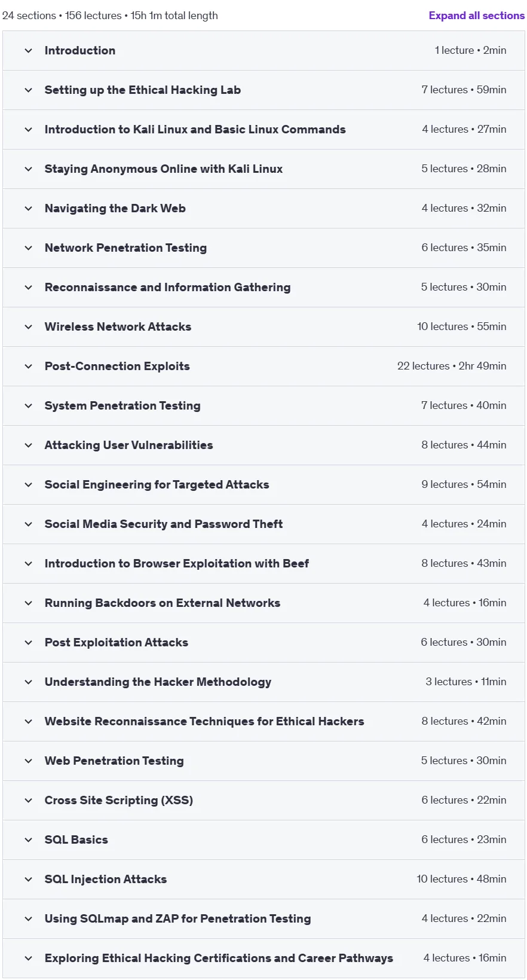This screenshot has height=980, width=527.
Task: Click the chevron for Understanding the Hacker Methodology
Action: pyautogui.click(x=28, y=682)
